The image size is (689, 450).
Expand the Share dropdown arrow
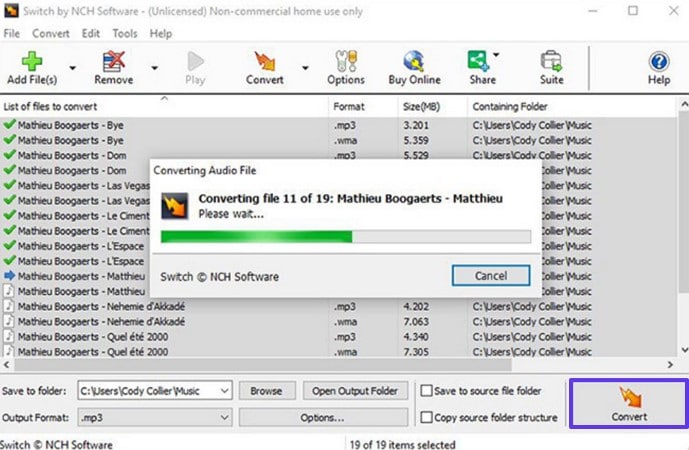[496, 55]
